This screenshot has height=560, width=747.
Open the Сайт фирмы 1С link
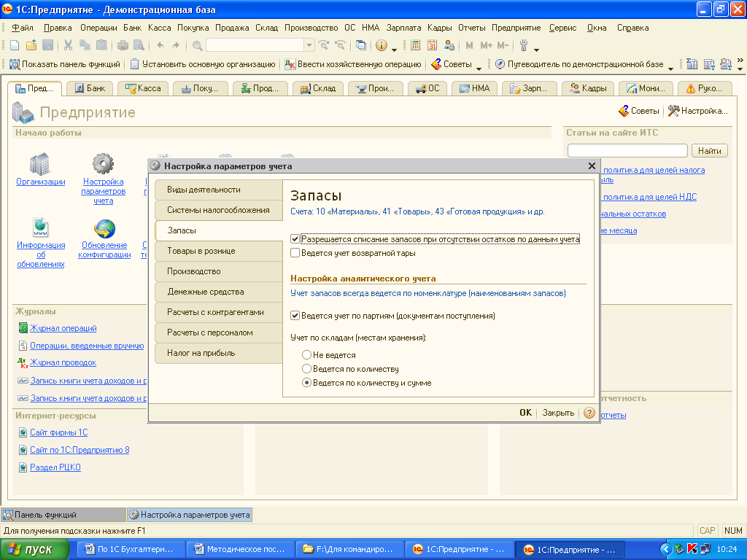pyautogui.click(x=58, y=432)
